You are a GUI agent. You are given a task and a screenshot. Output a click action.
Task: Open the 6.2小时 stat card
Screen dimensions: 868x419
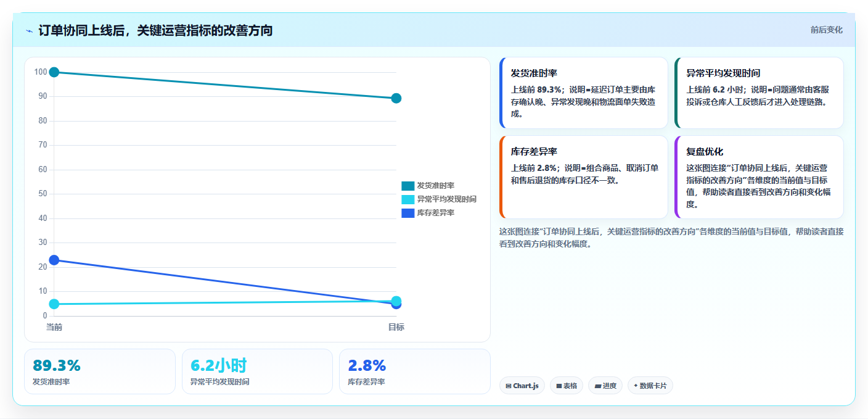click(x=258, y=371)
